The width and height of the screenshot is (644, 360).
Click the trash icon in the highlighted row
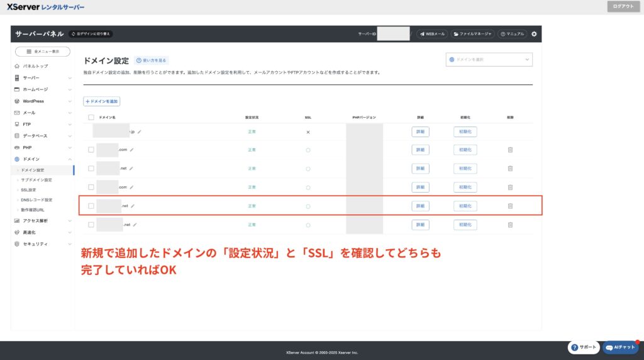point(510,206)
